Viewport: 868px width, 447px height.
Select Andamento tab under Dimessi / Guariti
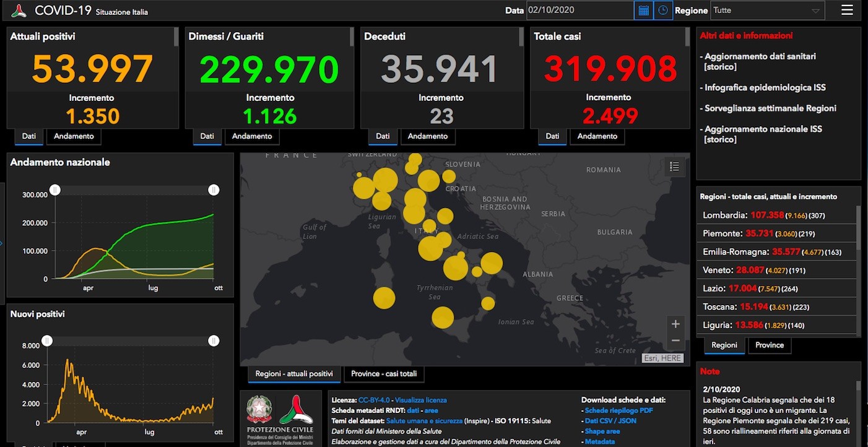252,136
